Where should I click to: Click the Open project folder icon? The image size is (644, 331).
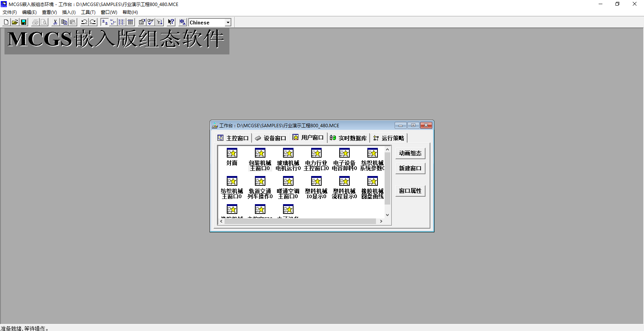point(15,22)
